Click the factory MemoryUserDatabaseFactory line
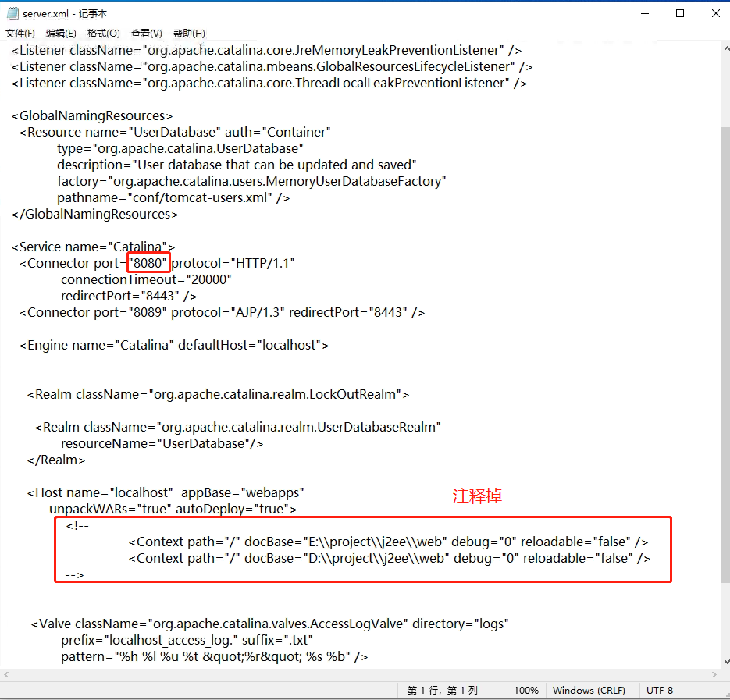 251,181
